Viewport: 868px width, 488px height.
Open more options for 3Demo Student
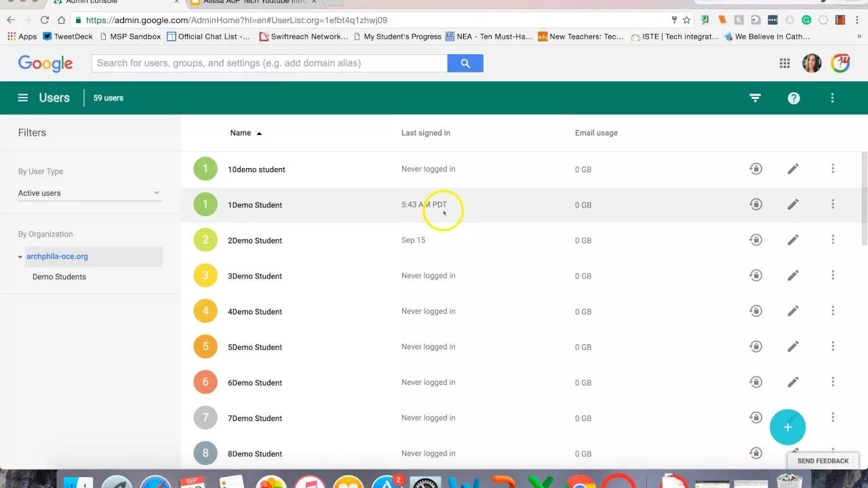[x=833, y=275]
